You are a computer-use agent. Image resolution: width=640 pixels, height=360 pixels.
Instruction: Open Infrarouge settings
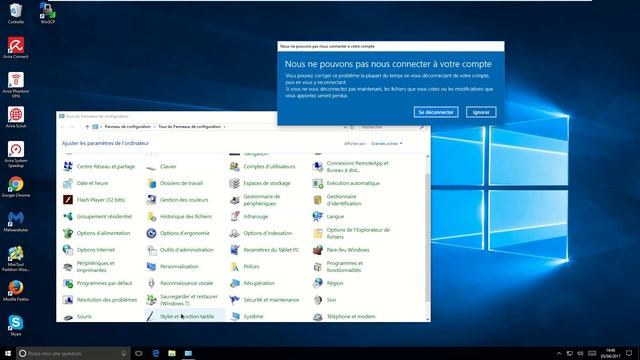249,217
